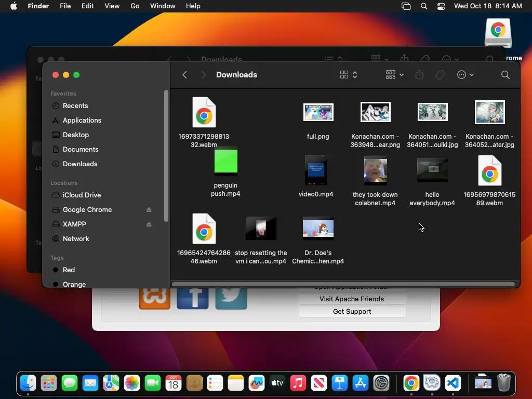Viewport: 532px width, 399px height.
Task: Open Mail from the Dock
Action: pos(90,383)
